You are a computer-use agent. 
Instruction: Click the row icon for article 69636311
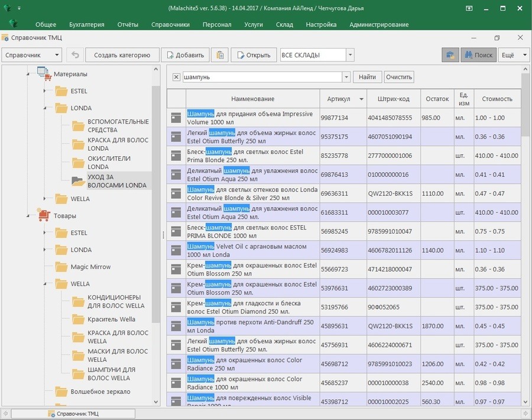pos(176,193)
